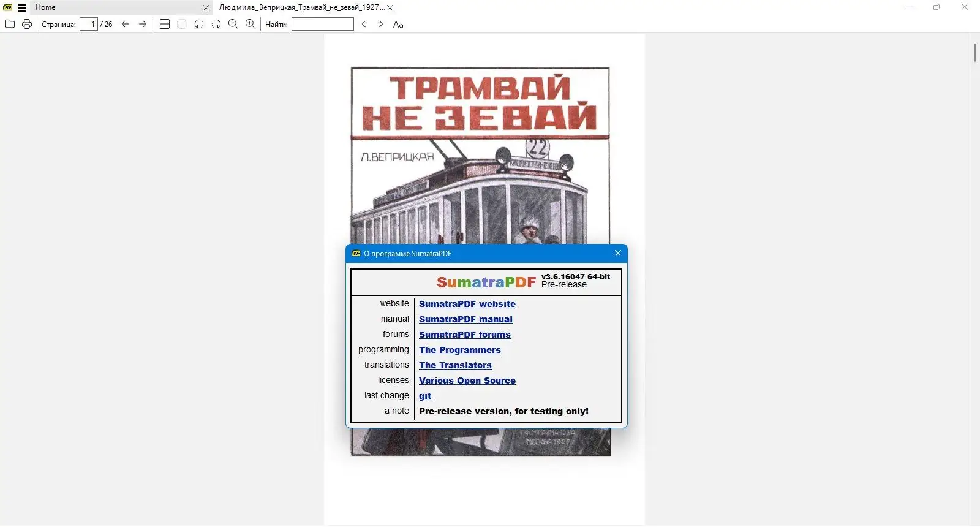Screen dimensions: 980x527
Task: Zoom in with the plus magnifier
Action: click(251, 24)
